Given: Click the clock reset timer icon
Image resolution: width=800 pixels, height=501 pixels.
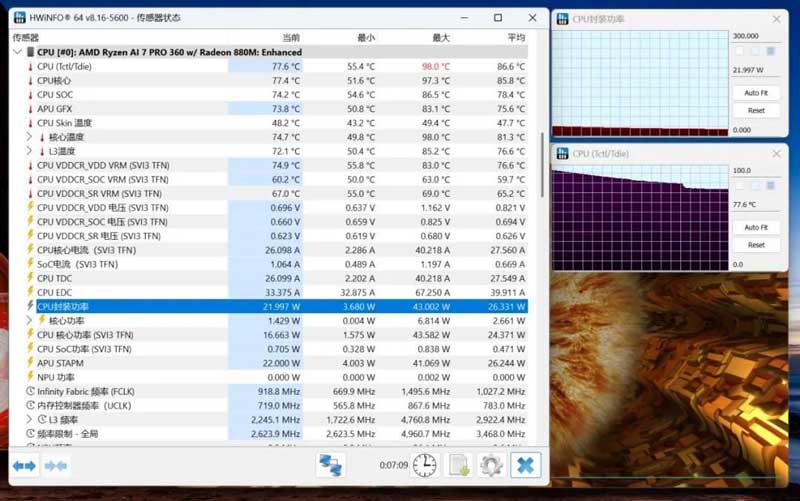Looking at the screenshot, I should pos(425,465).
